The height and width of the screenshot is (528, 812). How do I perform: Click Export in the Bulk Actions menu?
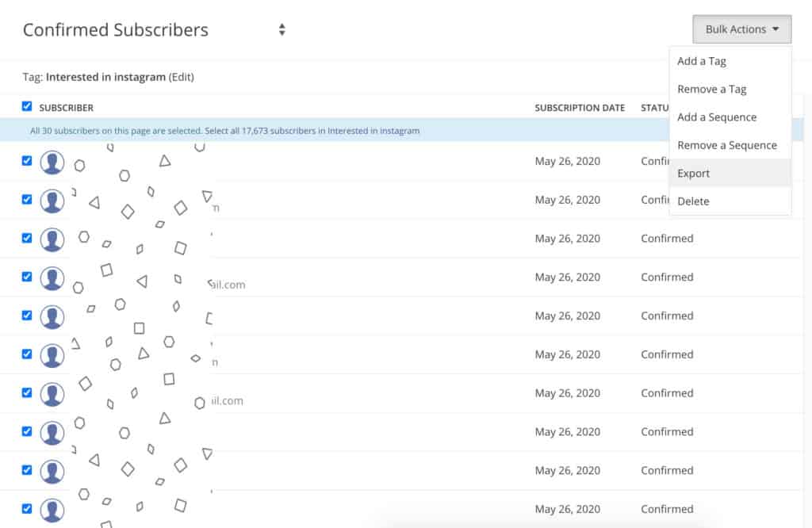pyautogui.click(x=730, y=173)
